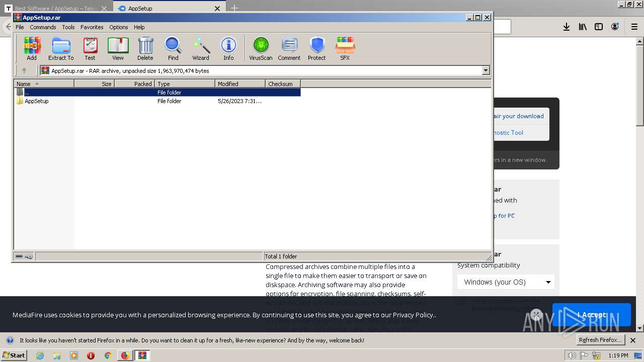Open Opera from taskbar
This screenshot has width=644, height=362.
tap(91, 355)
